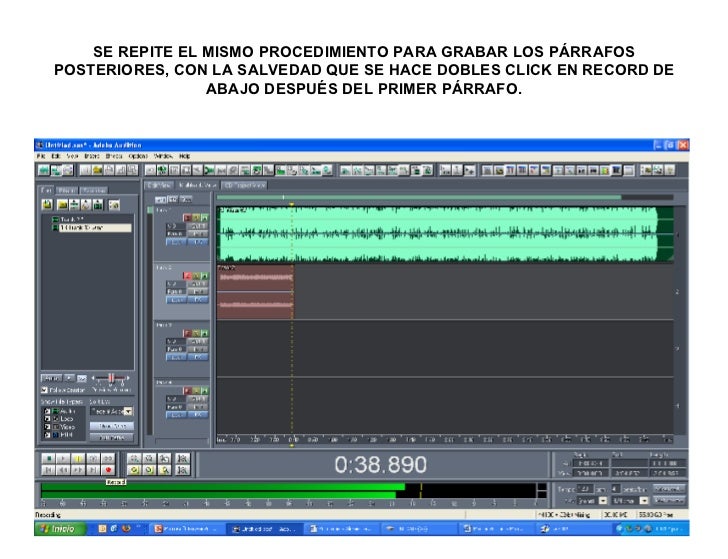Solo Track 1 with the yellow S button
Image resolution: width=728 pixels, height=559 pixels.
[196, 218]
